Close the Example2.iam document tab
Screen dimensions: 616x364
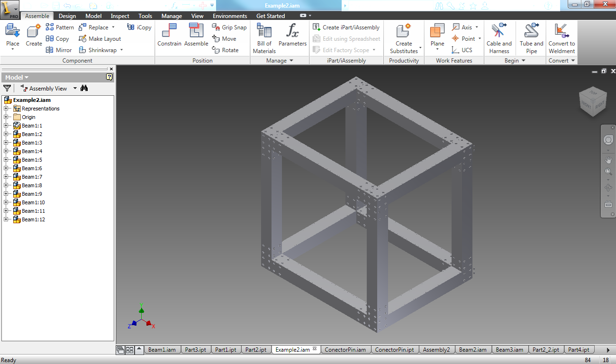(315, 349)
